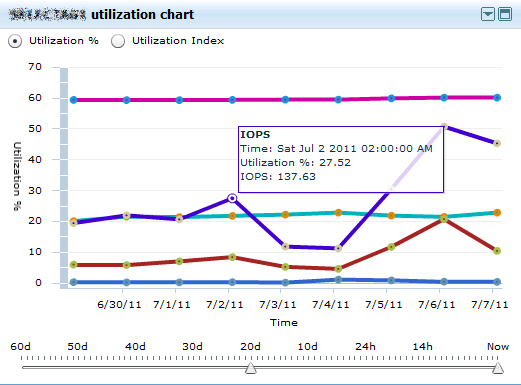Click the orange teal-line point at 7/7/11
Image resolution: width=521 pixels, height=385 pixels.
tap(497, 213)
